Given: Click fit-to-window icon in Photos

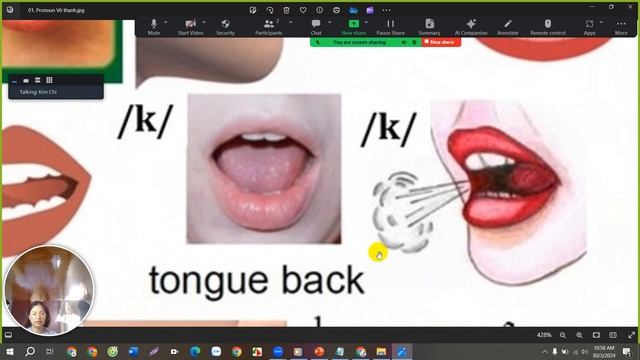Looking at the screenshot, I should coord(596,335).
